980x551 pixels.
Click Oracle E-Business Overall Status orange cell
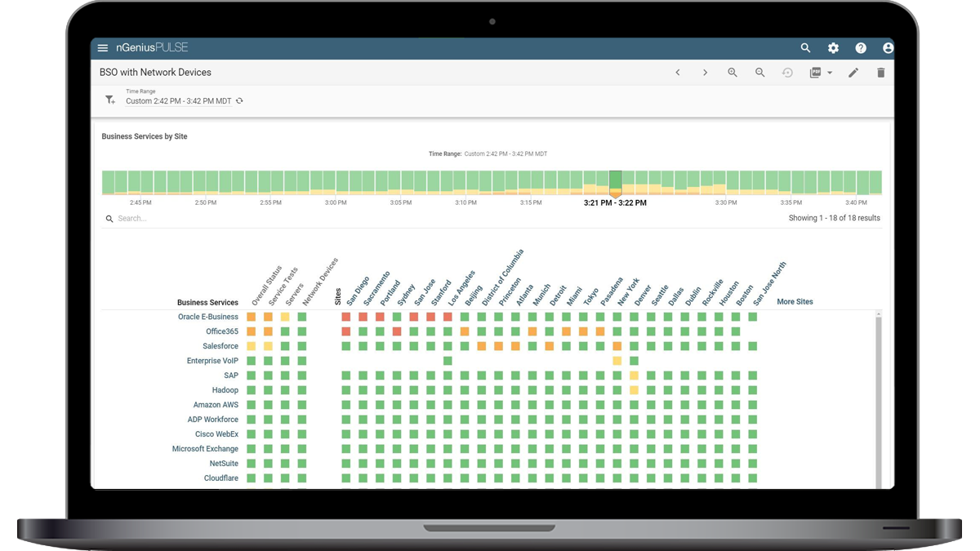click(x=252, y=317)
